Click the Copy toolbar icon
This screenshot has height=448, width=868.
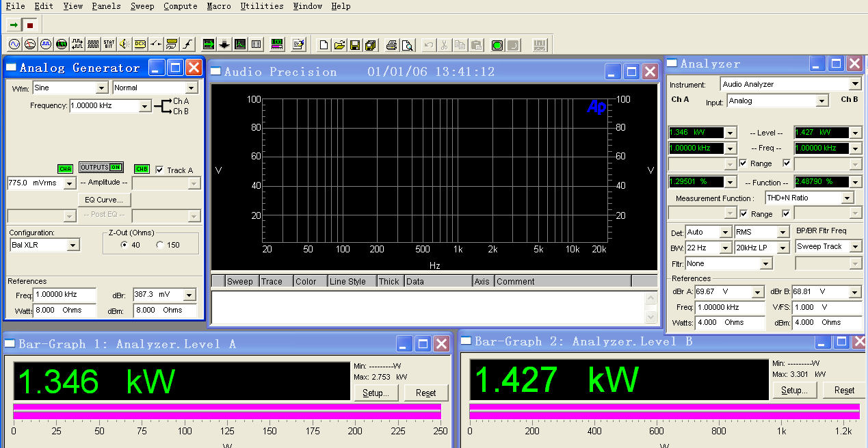tap(460, 45)
